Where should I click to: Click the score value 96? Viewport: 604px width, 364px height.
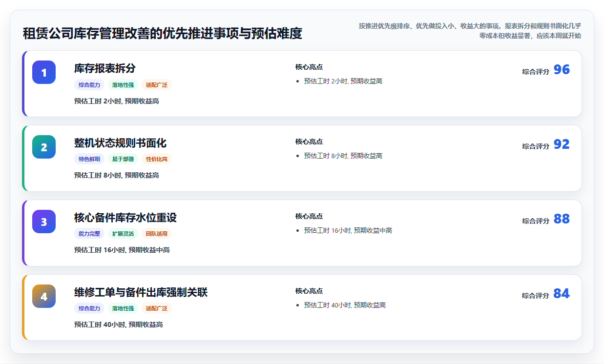click(562, 70)
